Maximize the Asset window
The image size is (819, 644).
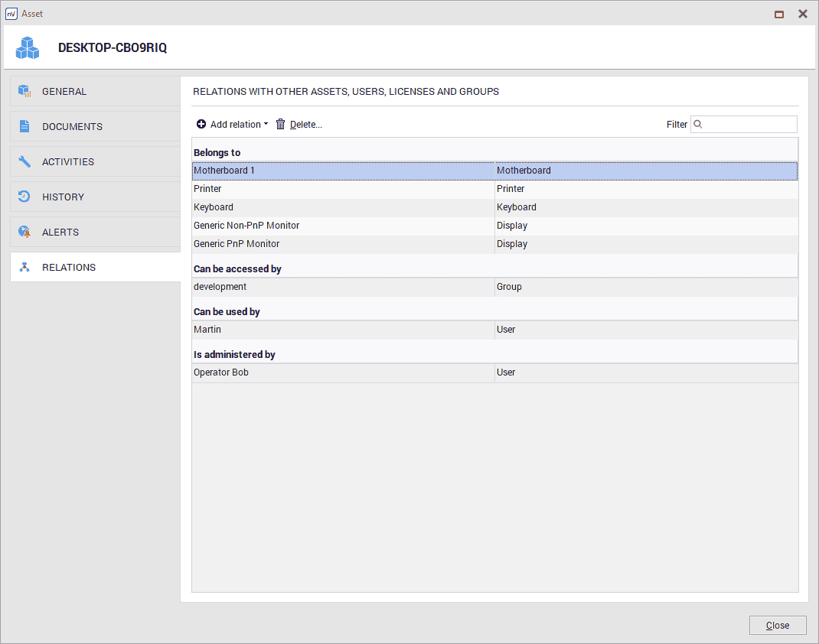click(779, 14)
